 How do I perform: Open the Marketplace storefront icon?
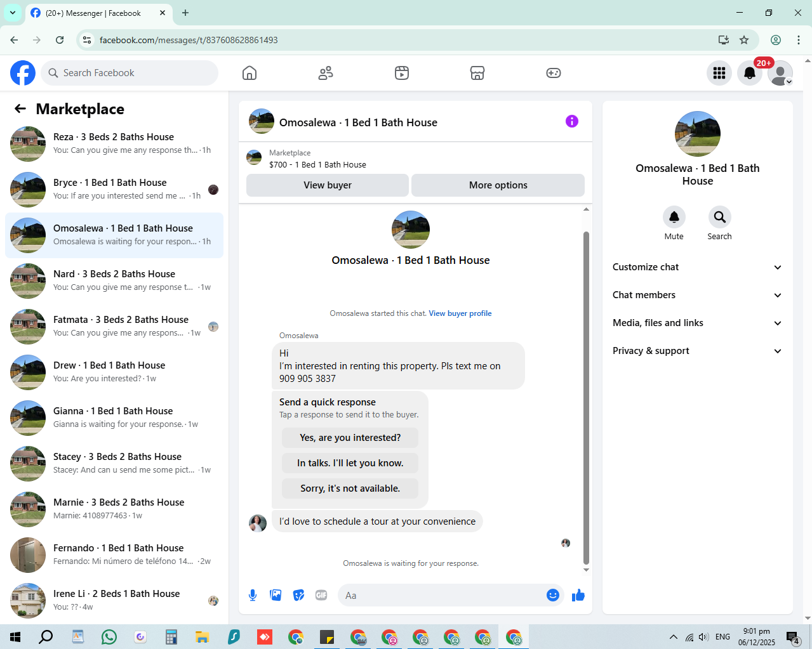point(477,73)
